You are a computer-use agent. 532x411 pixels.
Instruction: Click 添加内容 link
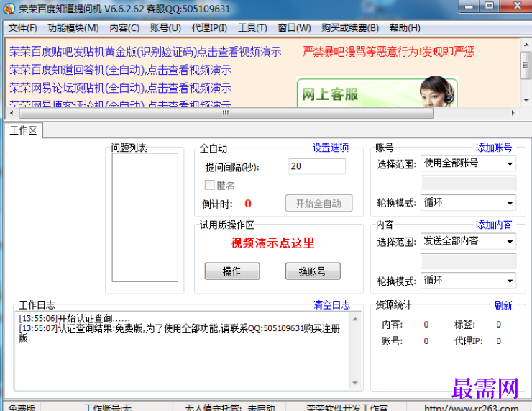[494, 225]
